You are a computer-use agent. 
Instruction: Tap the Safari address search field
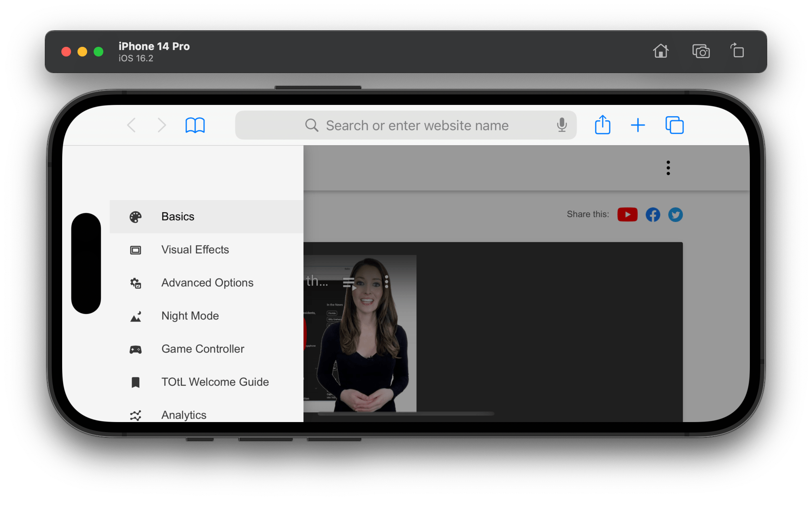(406, 125)
